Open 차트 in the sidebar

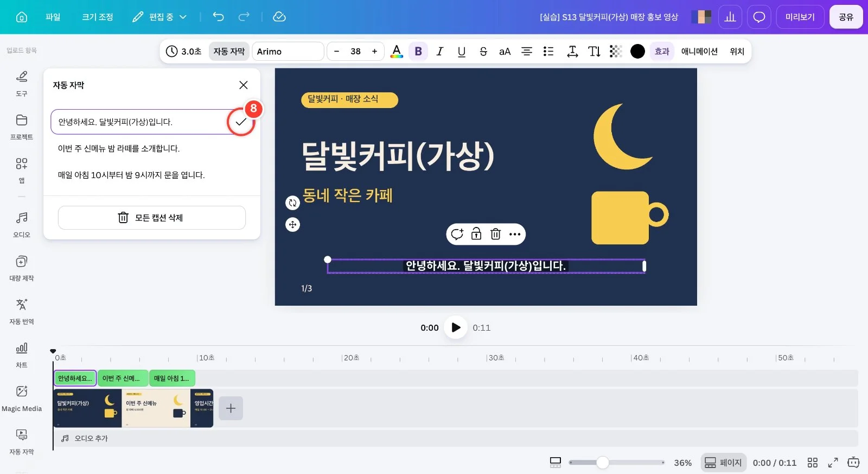(x=22, y=355)
